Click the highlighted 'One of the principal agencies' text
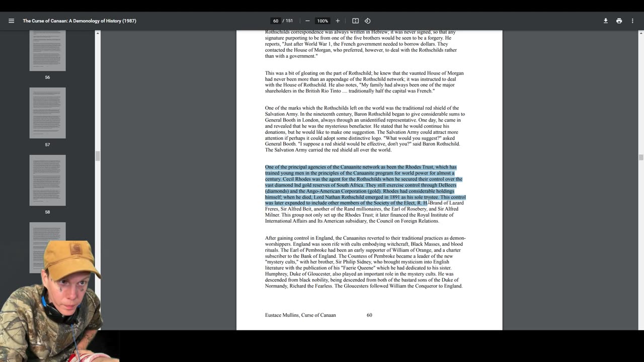 pos(365,185)
